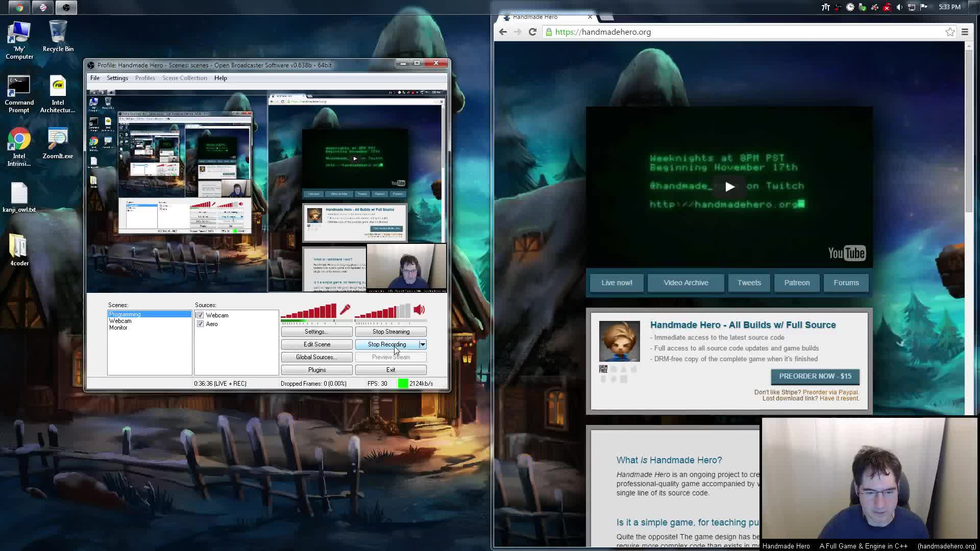Reload the handmadehero.org page

tap(532, 32)
